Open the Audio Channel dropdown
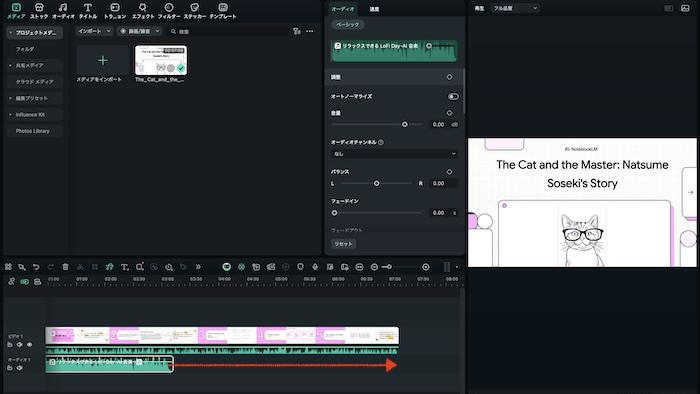 pos(394,154)
